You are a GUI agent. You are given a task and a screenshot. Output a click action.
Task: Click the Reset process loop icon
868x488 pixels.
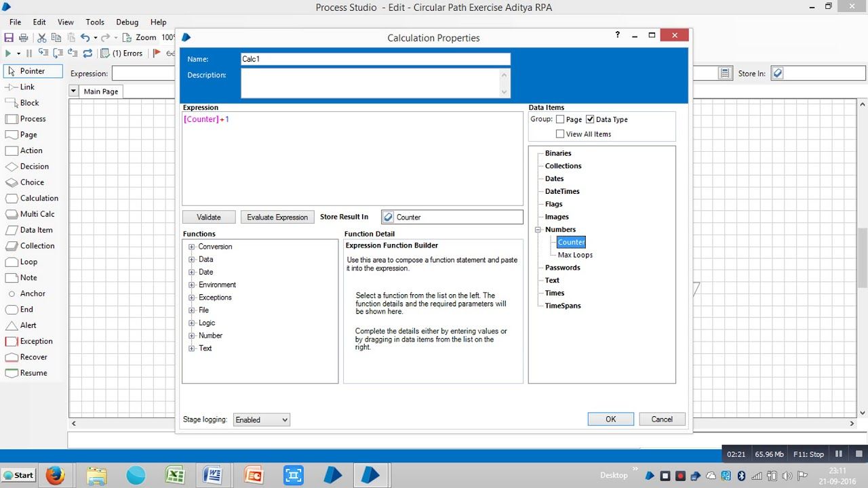coord(87,54)
